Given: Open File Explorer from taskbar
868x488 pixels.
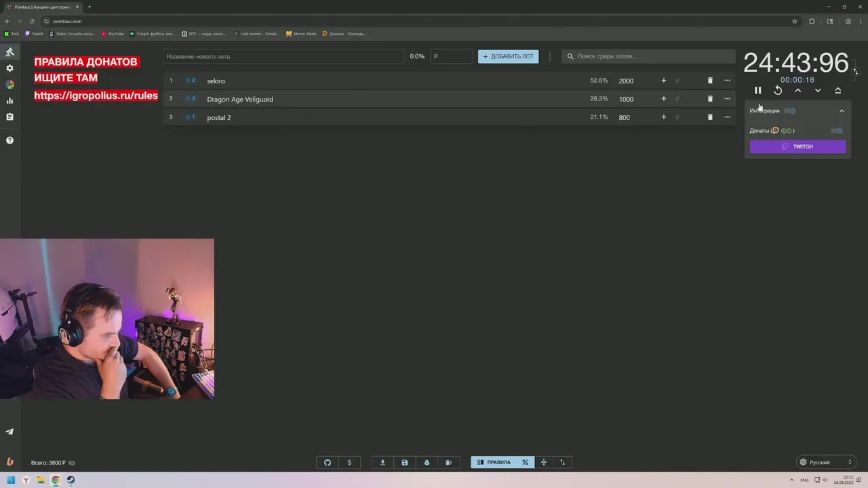Looking at the screenshot, I should tap(41, 480).
